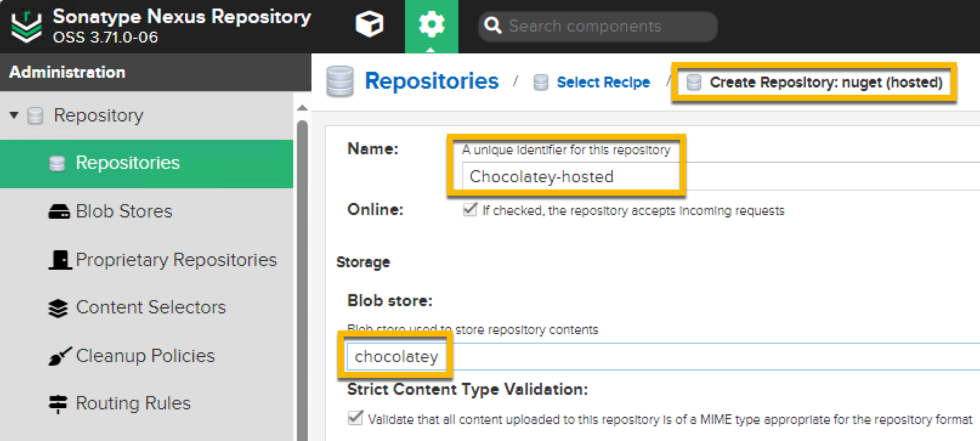Viewport: 980px width, 441px height.
Task: Open the Blob store dropdown showing chocolatey
Action: coord(662,357)
